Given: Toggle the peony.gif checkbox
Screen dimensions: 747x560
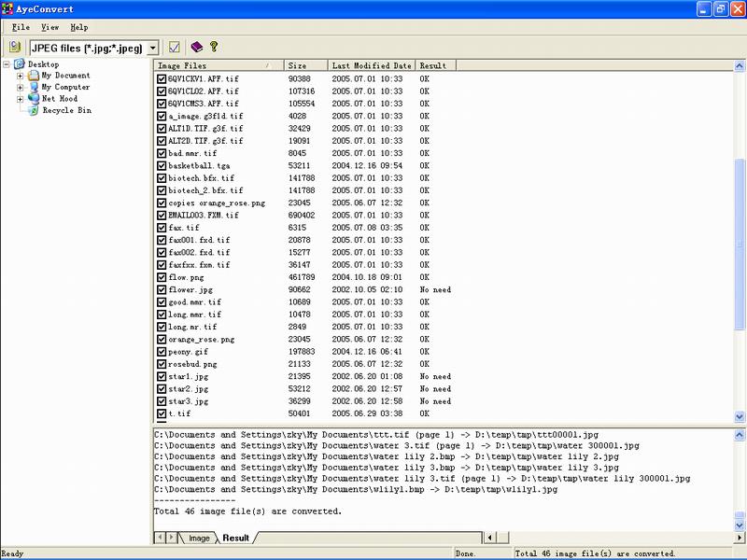Looking at the screenshot, I should pyautogui.click(x=162, y=352).
